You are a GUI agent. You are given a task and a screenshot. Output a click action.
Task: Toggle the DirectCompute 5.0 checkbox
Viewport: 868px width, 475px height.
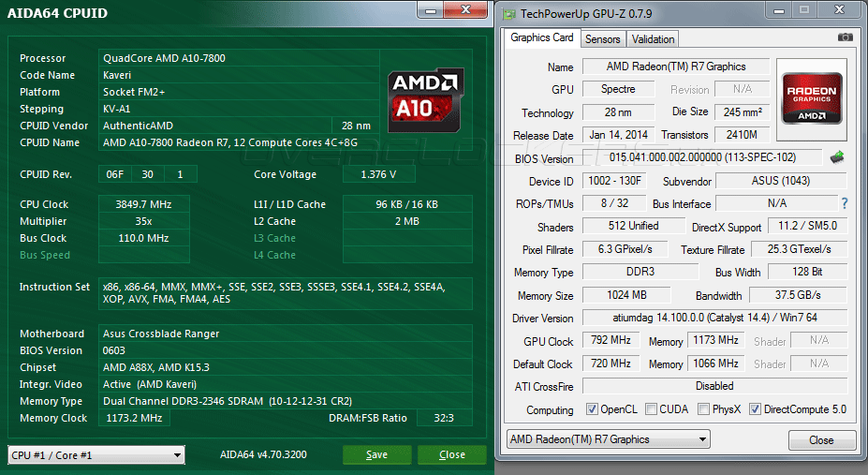[x=755, y=409]
